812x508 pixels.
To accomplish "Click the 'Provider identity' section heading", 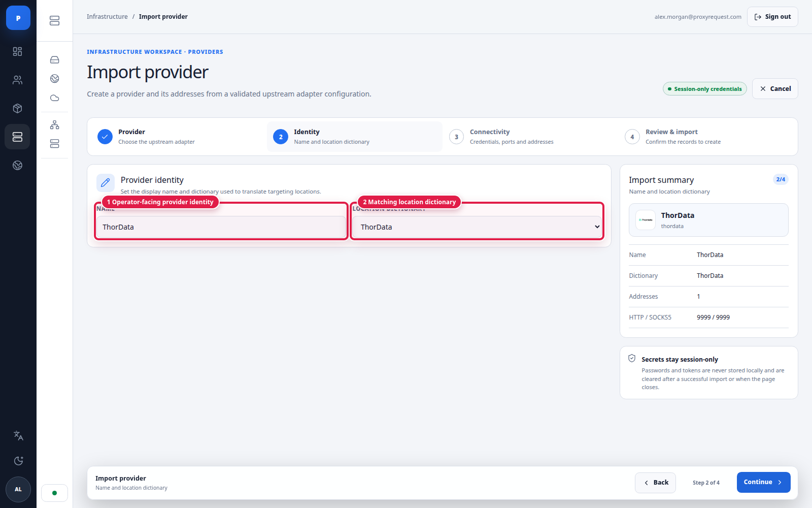I will click(x=152, y=180).
